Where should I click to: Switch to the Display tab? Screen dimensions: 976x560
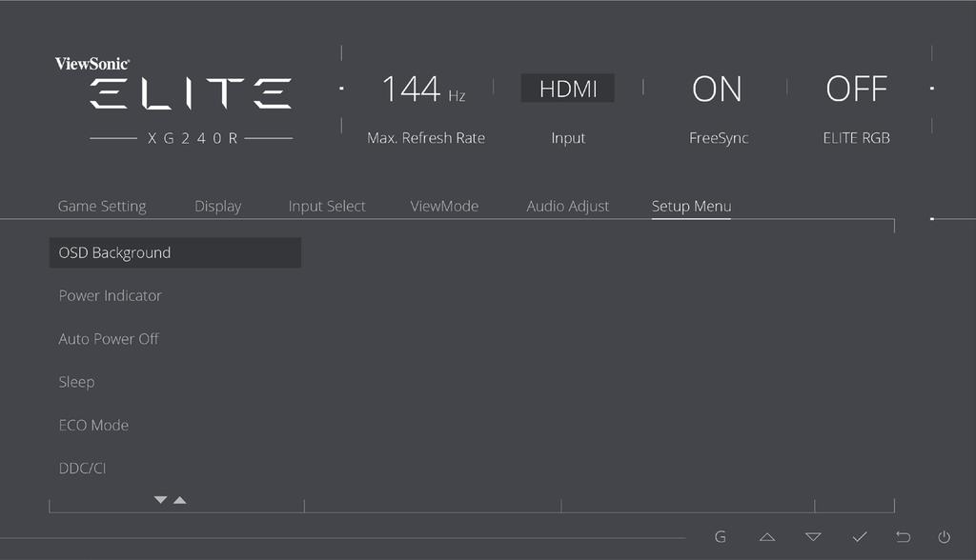tap(218, 206)
